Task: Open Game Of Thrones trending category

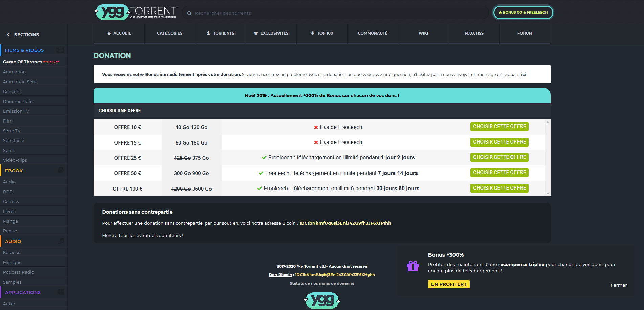Action: tap(23, 62)
